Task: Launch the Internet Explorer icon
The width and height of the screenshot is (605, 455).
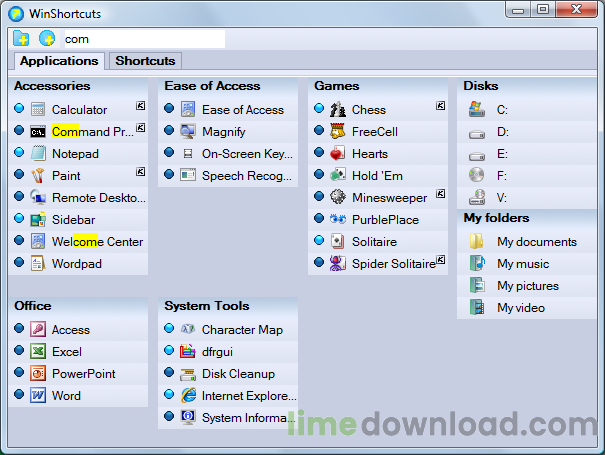Action: tap(188, 395)
